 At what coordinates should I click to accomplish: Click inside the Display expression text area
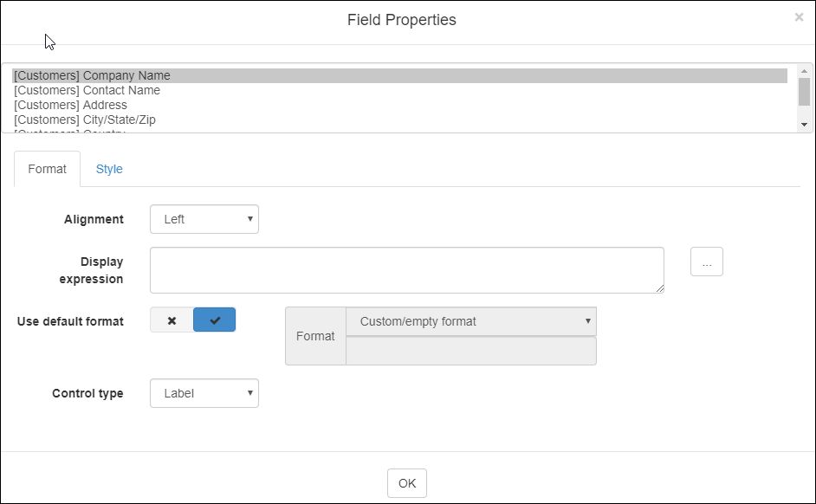click(x=406, y=270)
